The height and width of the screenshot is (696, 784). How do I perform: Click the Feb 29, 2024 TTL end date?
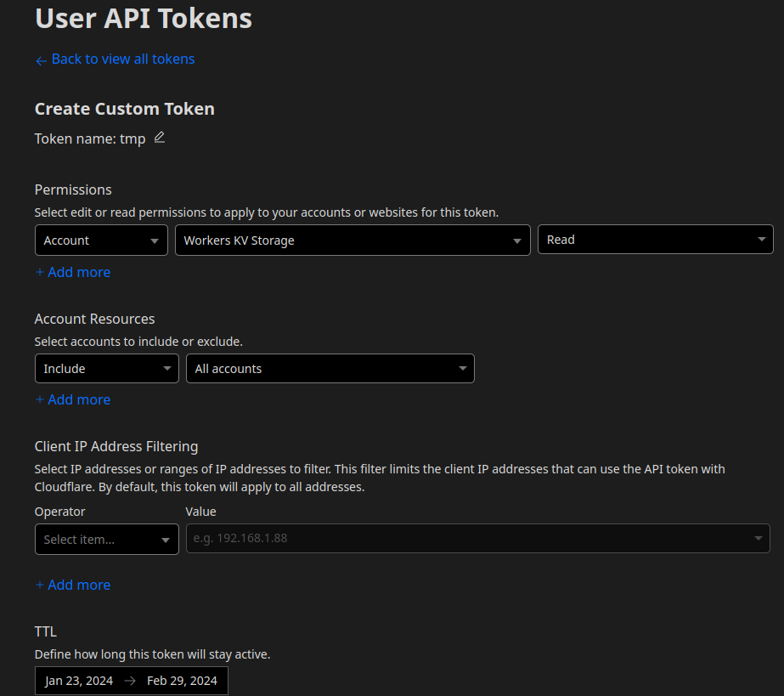182,681
